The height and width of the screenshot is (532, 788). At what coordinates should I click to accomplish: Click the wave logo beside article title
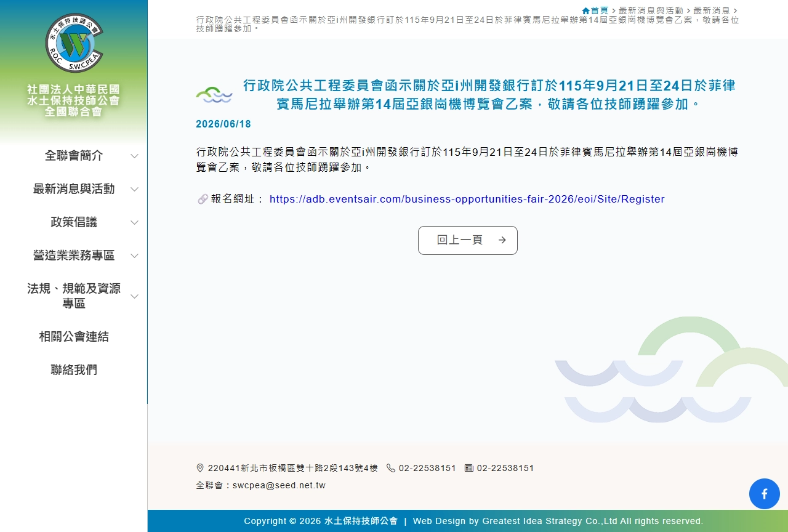[x=214, y=95]
